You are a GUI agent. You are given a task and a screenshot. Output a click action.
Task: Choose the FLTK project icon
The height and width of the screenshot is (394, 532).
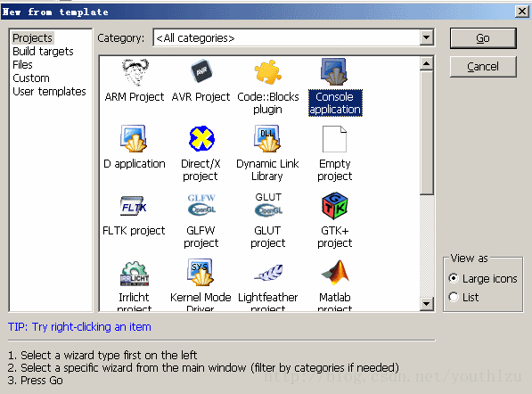pos(134,206)
